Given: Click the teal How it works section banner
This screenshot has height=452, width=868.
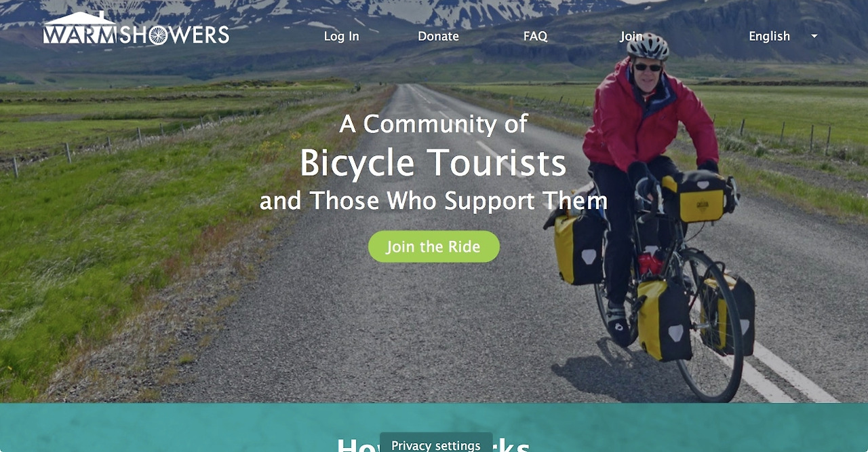Looking at the screenshot, I should [x=434, y=428].
